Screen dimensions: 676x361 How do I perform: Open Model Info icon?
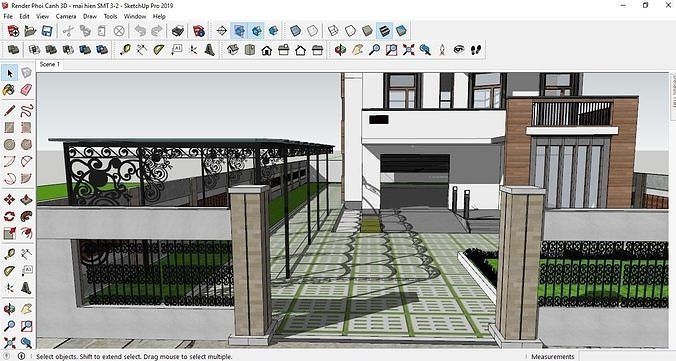pyautogui.click(x=199, y=31)
